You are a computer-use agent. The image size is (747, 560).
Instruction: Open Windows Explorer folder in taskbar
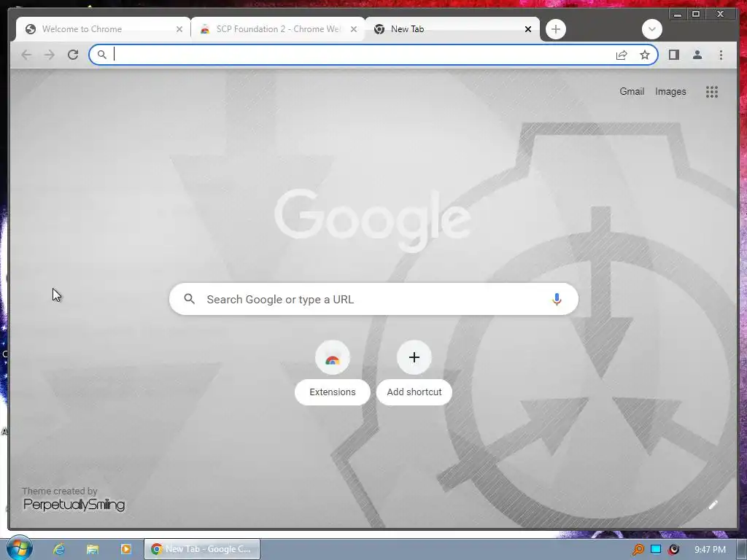click(x=92, y=549)
